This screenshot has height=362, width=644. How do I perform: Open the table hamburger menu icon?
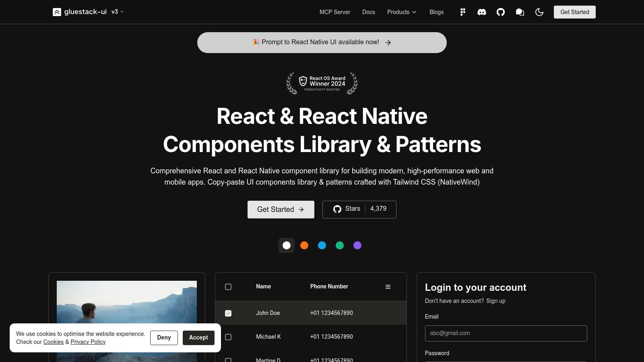point(388,287)
